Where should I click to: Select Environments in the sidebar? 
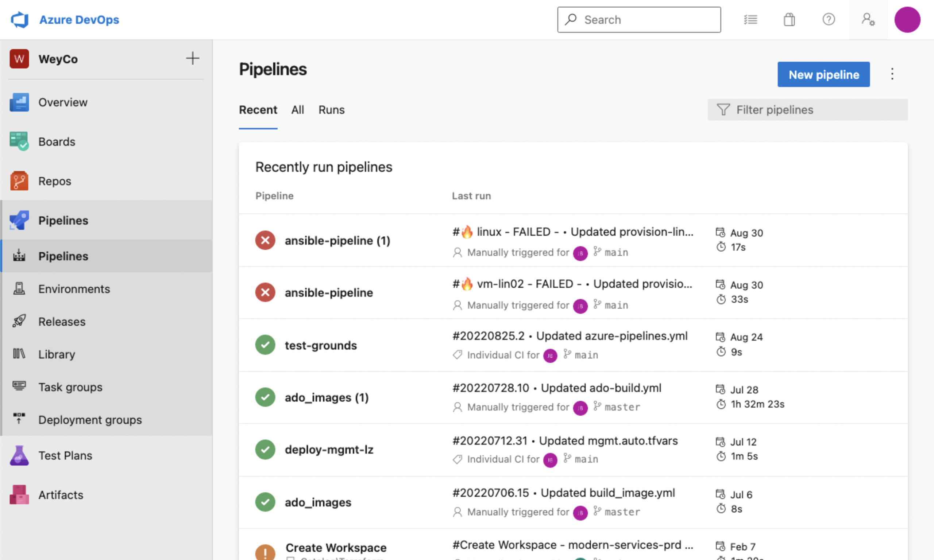(74, 289)
